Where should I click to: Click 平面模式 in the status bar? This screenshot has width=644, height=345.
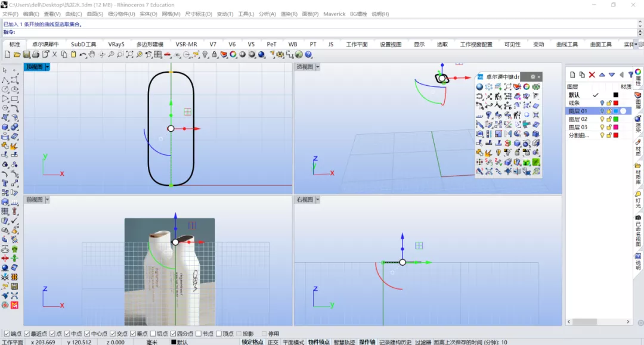[x=293, y=342]
